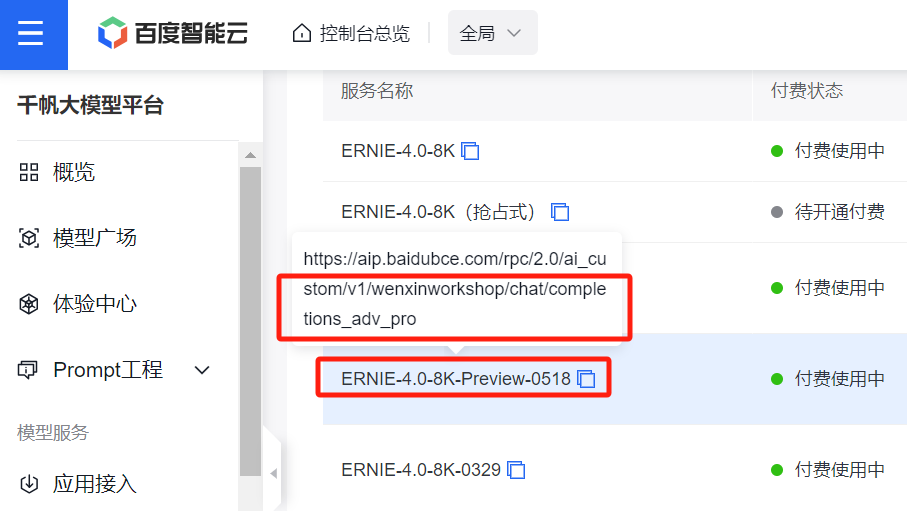Open Prompt工程 sidebar menu
The height and width of the screenshot is (511, 907).
click(108, 370)
